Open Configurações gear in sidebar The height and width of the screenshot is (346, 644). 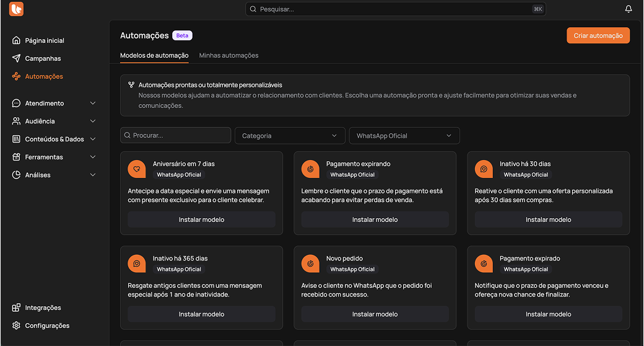(17, 326)
